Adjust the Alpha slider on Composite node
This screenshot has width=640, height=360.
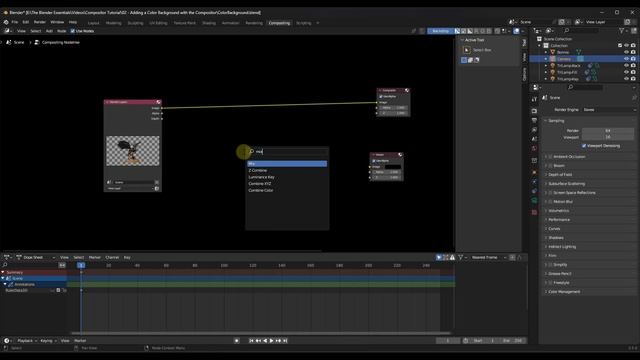click(393, 108)
